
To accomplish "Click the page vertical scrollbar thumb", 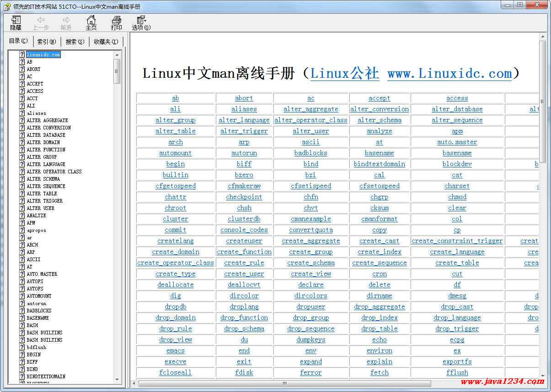I will pos(543,102).
